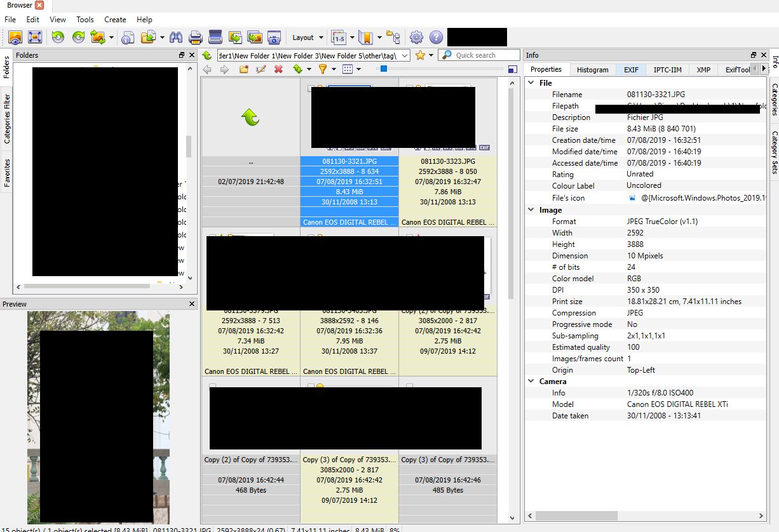
Task: Tick the checkbox on 081130-3321.JPG thumbnail
Action: click(x=311, y=88)
